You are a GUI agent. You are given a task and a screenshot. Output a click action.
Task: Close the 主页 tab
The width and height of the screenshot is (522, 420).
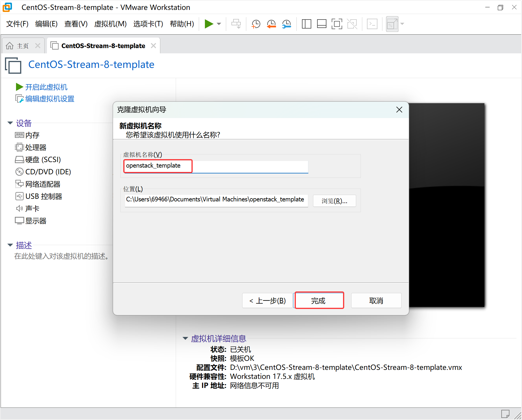coord(38,46)
